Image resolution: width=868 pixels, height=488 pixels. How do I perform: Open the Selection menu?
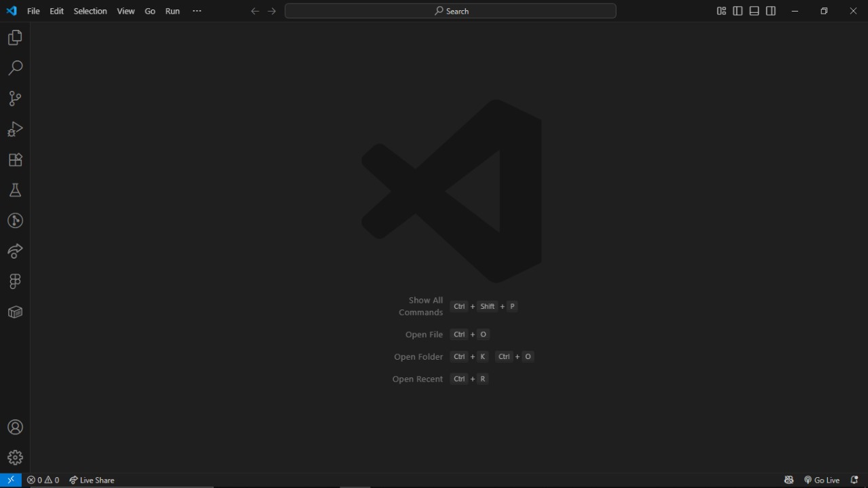click(90, 11)
